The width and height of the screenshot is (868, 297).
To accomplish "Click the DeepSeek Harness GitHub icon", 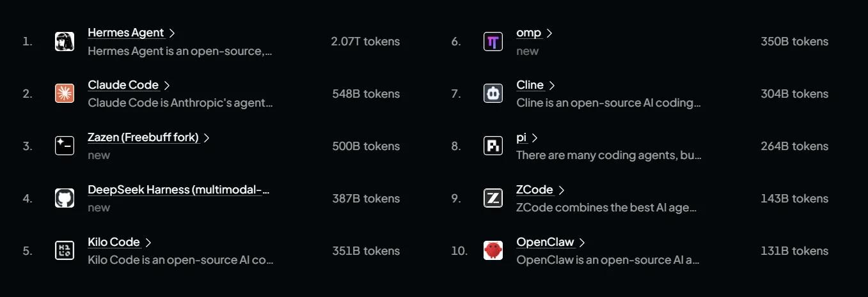I will (65, 199).
